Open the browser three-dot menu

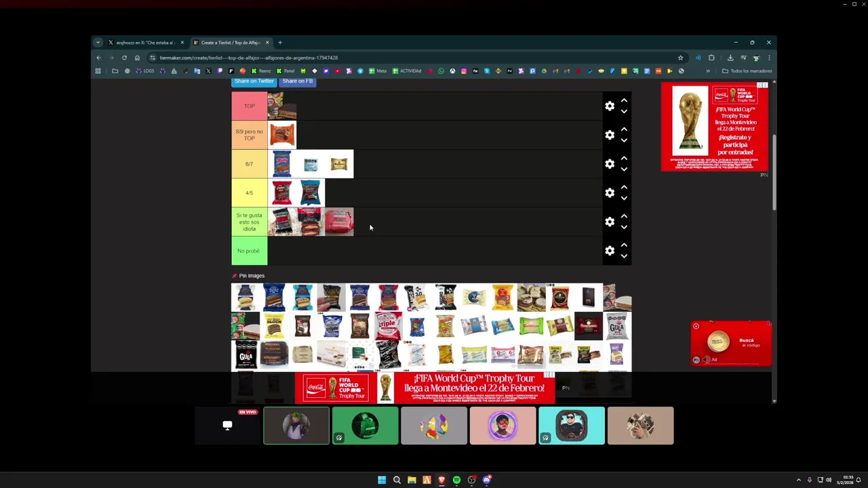pyautogui.click(x=768, y=58)
